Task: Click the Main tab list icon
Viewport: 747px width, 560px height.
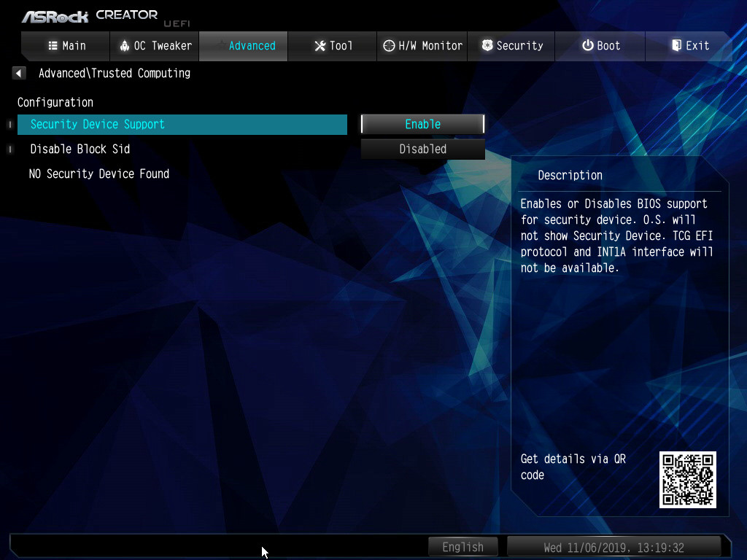Action: click(x=53, y=46)
